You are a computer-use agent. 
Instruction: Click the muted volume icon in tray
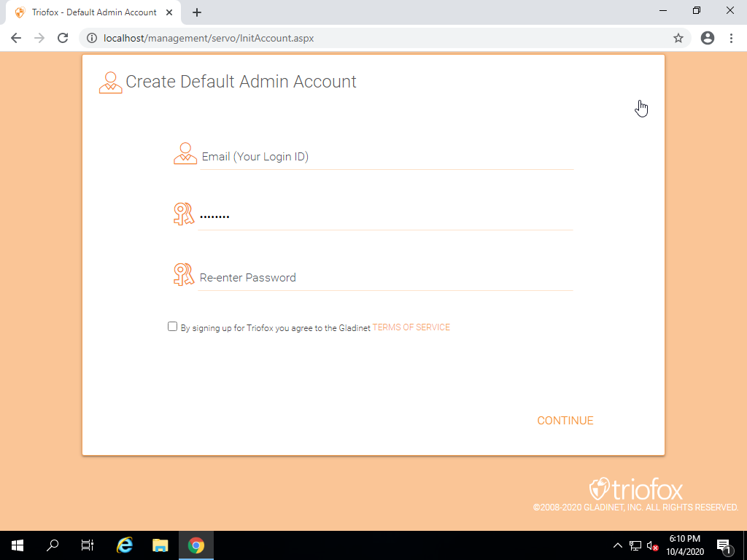click(652, 545)
